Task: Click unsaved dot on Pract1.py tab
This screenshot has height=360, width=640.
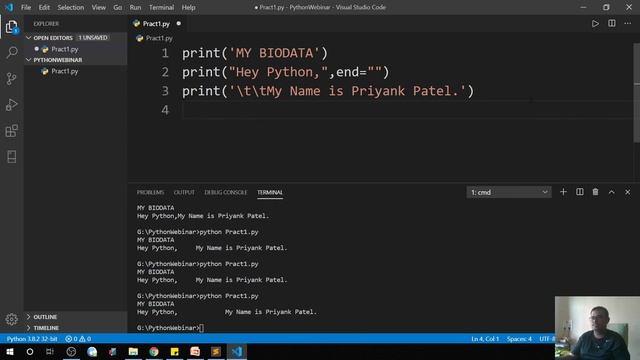Action: pyautogui.click(x=178, y=24)
